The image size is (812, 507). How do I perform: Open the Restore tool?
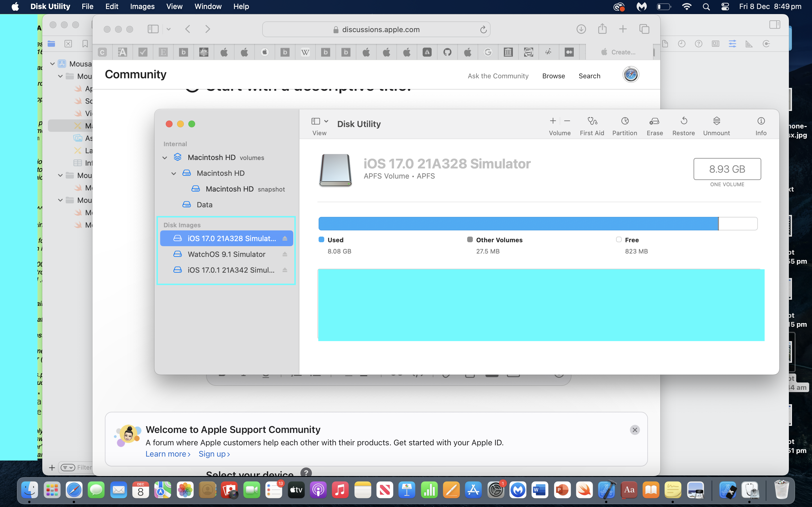[683, 125]
